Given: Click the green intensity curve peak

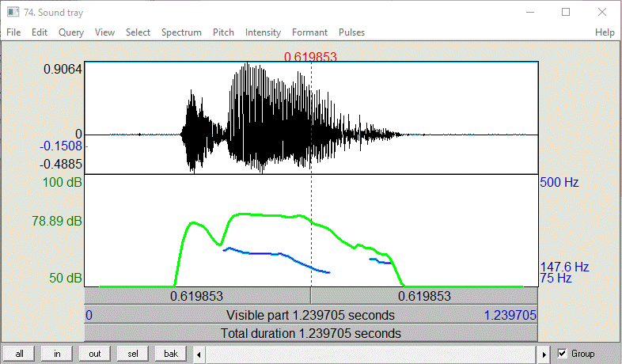Looking at the screenshot, I should [x=242, y=214].
